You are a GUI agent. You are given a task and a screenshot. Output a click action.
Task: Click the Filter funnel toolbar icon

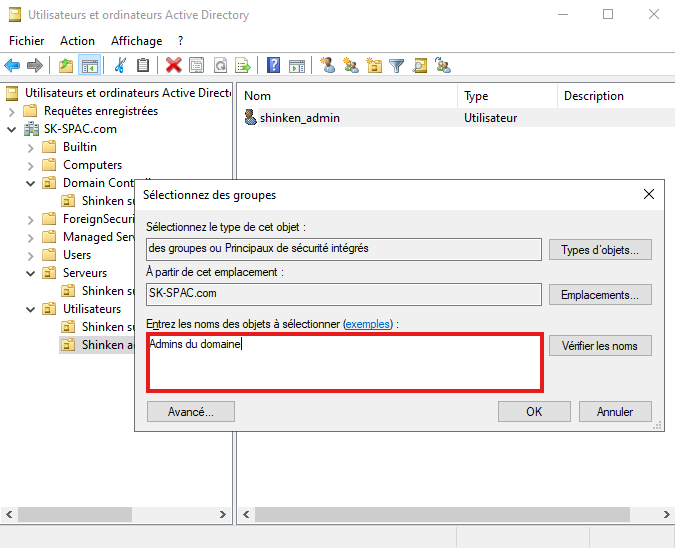[x=397, y=66]
